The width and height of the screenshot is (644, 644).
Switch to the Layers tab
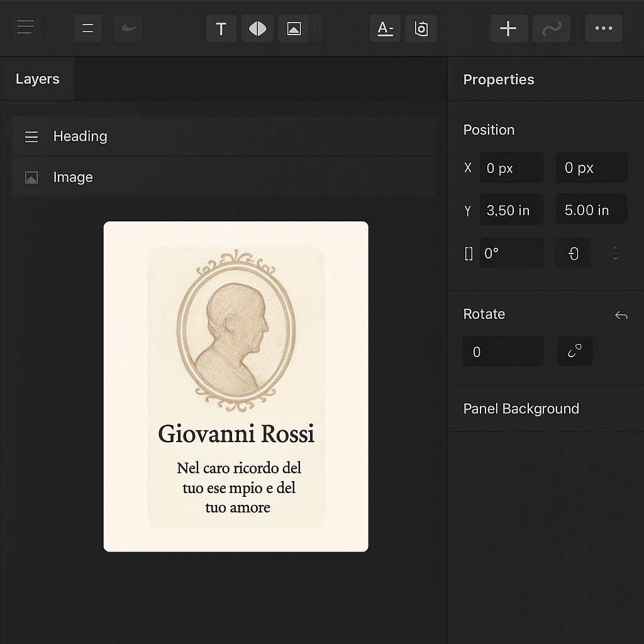(x=37, y=79)
